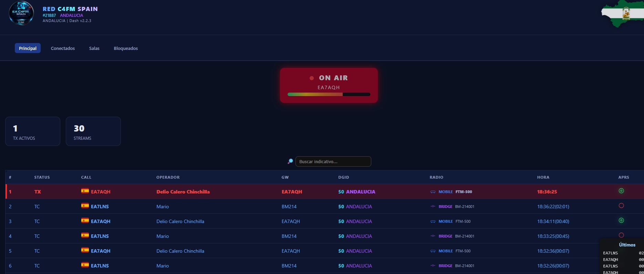Click the EA C4FM Spain round logo

(21, 13)
